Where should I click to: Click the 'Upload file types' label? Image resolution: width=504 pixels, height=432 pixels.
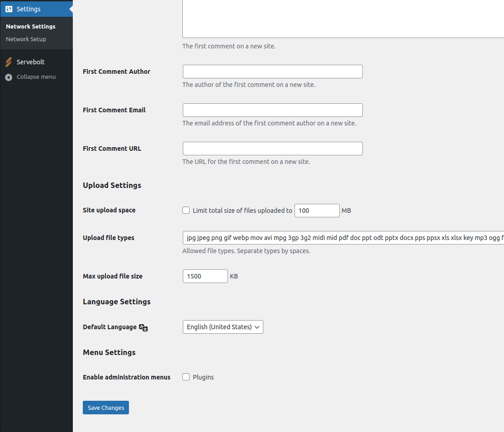[x=108, y=238]
